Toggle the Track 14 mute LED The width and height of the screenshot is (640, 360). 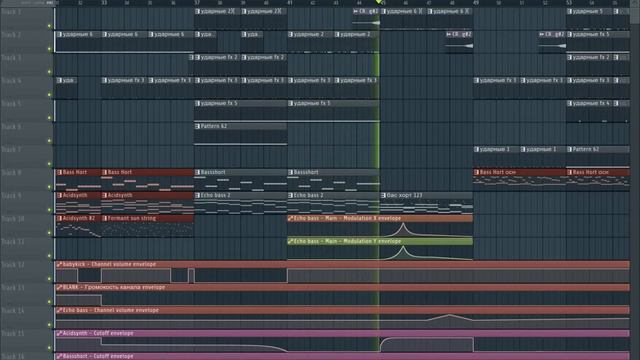(x=50, y=325)
